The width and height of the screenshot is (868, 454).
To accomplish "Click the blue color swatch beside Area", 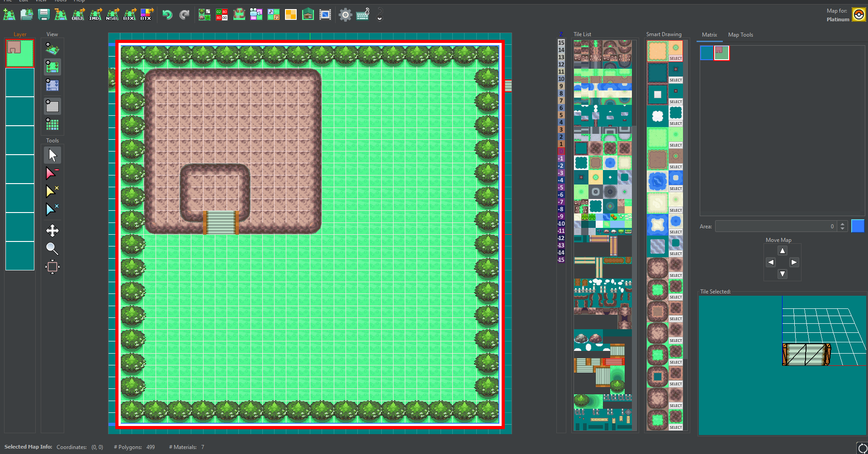I will point(858,226).
